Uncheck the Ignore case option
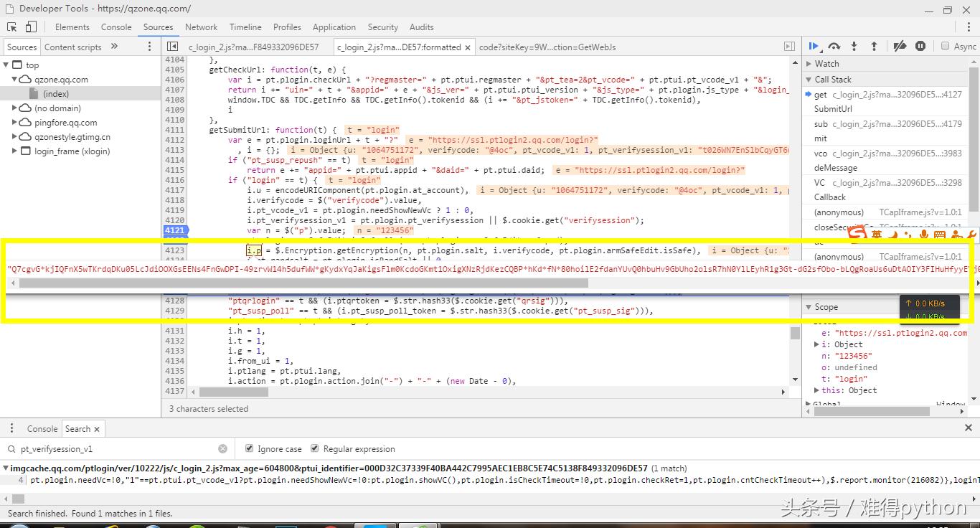 pos(249,448)
